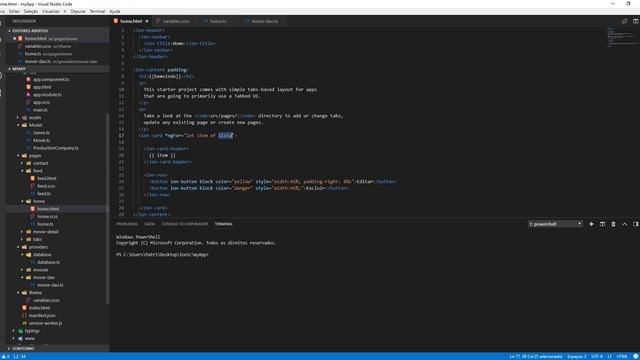Viewport: 640px width, 360px height.
Task: Open the Editar menu
Action: point(14,11)
